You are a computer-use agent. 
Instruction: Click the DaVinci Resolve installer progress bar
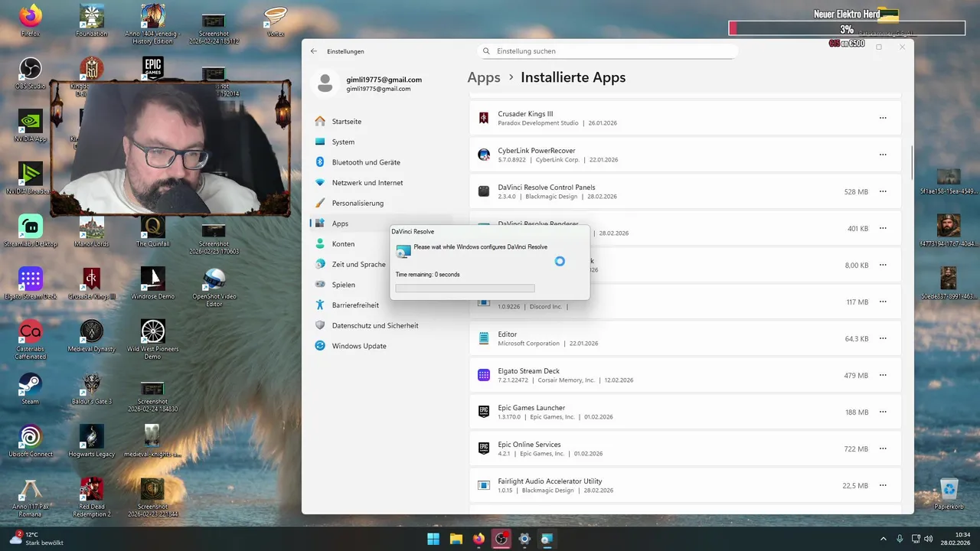click(x=465, y=289)
